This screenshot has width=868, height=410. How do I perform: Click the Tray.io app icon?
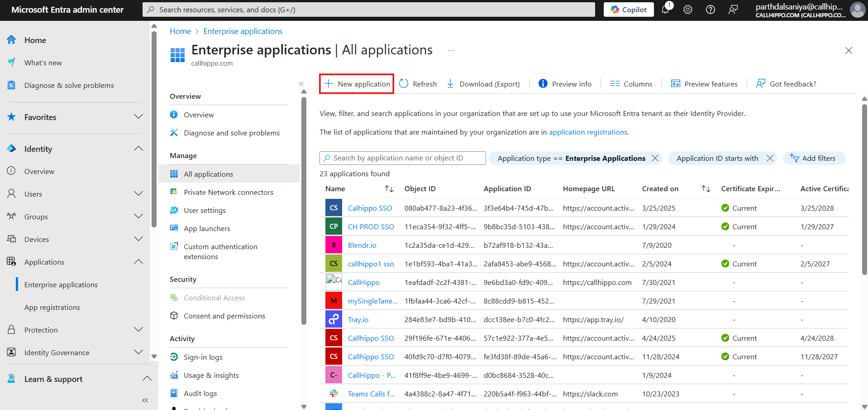(x=334, y=319)
